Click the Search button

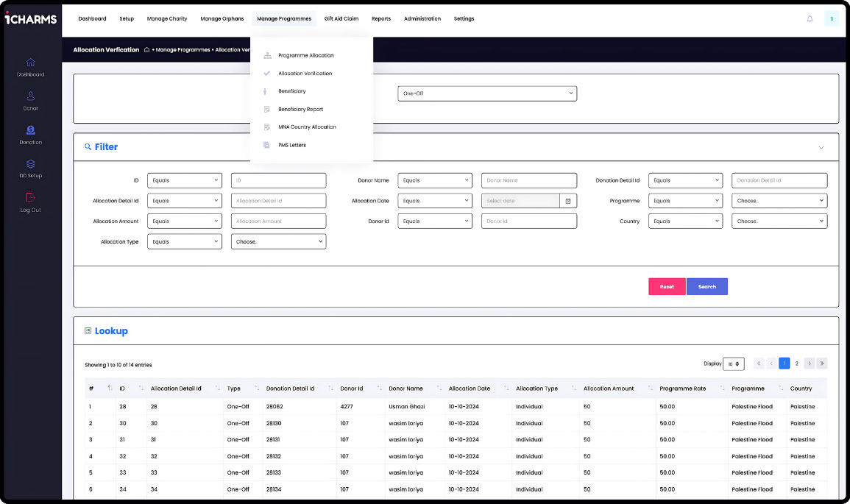coord(707,287)
